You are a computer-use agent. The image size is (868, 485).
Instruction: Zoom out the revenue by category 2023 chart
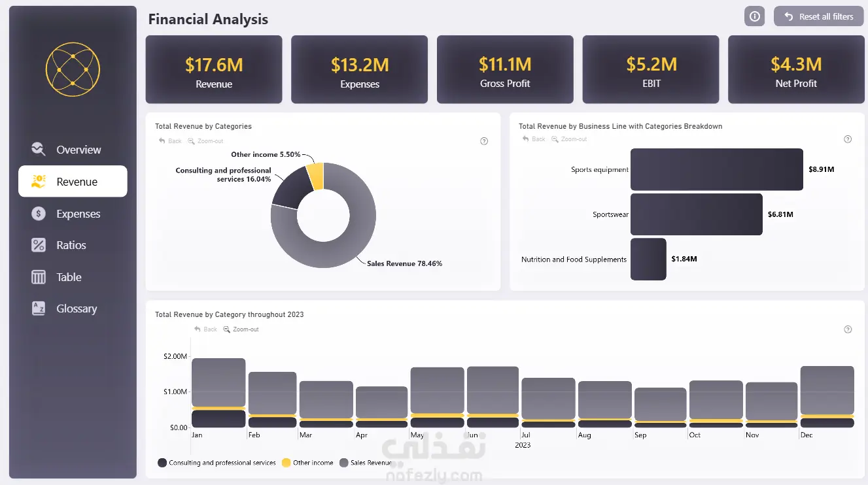[241, 329]
